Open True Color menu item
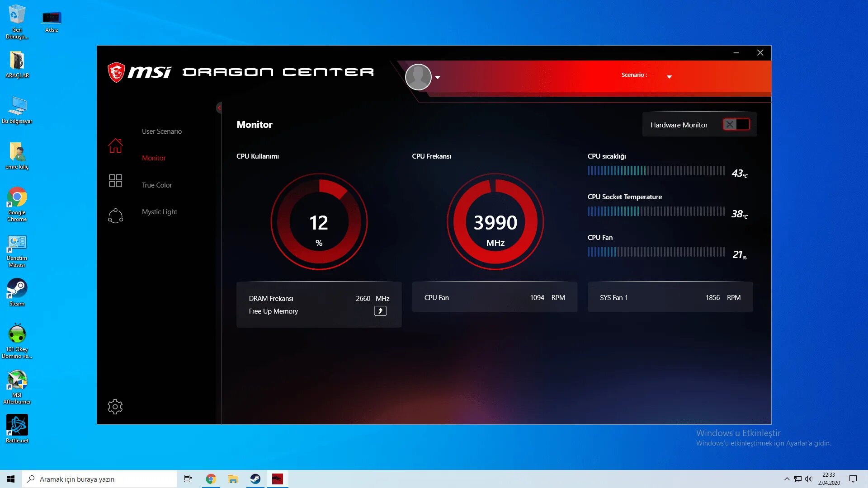 [x=157, y=185]
